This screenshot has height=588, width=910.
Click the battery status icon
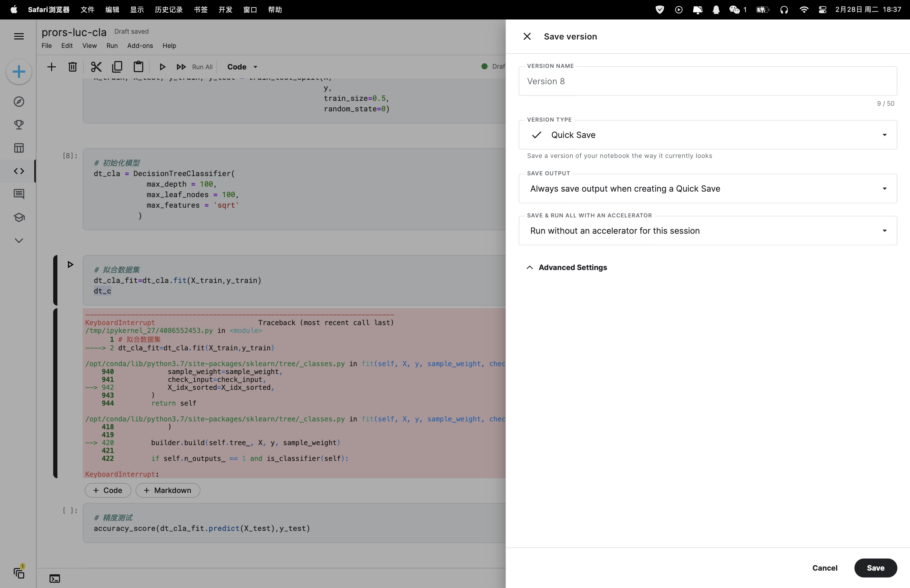763,9
